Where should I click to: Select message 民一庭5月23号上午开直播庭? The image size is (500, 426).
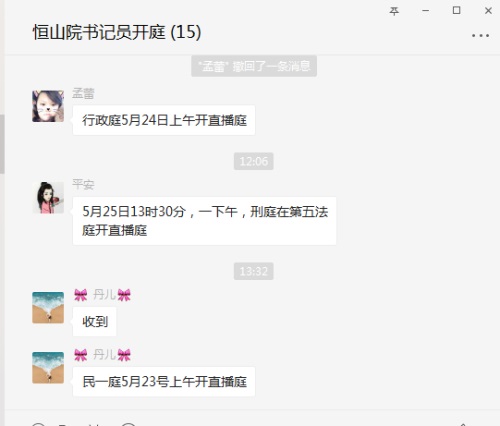(x=164, y=382)
